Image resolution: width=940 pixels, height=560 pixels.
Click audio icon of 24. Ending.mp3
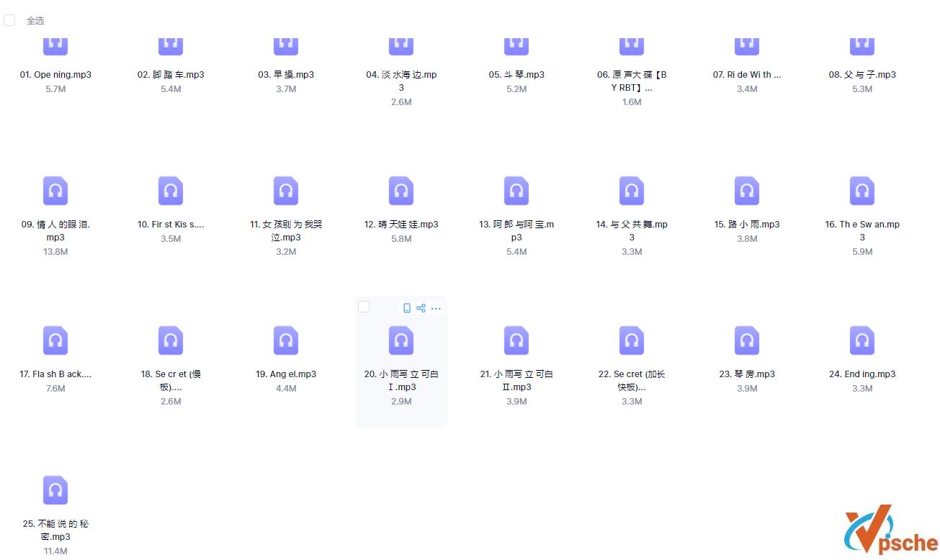(862, 340)
